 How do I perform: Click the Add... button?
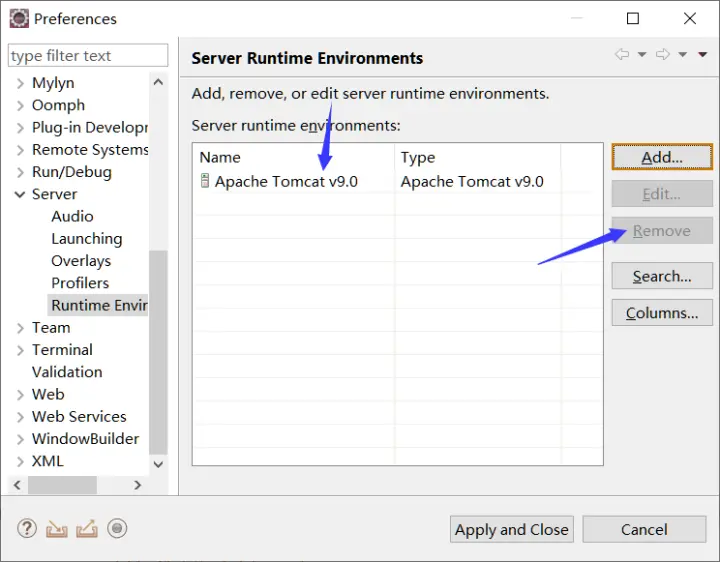661,157
